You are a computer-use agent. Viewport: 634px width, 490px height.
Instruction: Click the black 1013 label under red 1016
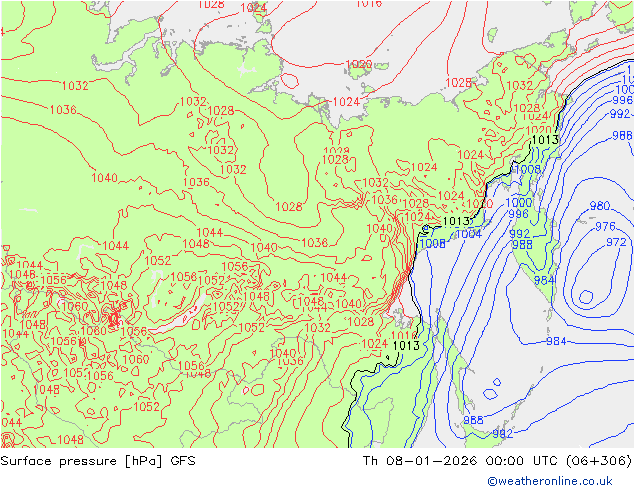[406, 345]
